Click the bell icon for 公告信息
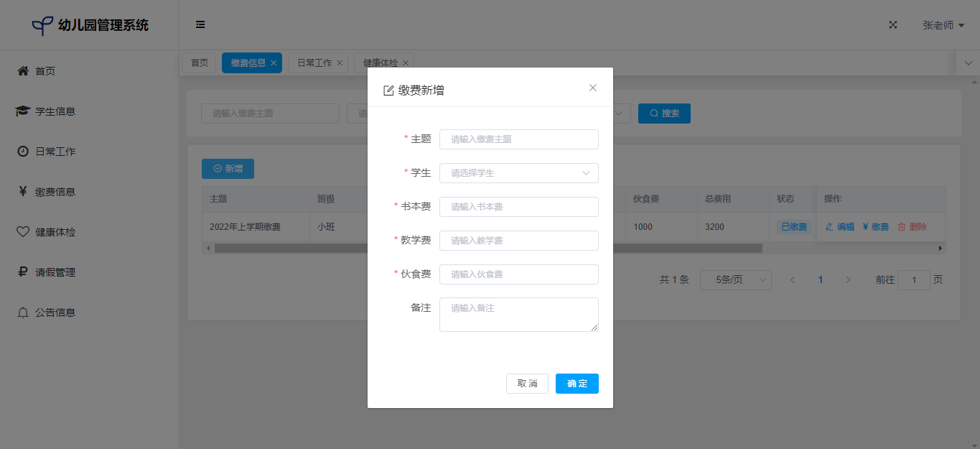This screenshot has height=449, width=980. pos(23,313)
